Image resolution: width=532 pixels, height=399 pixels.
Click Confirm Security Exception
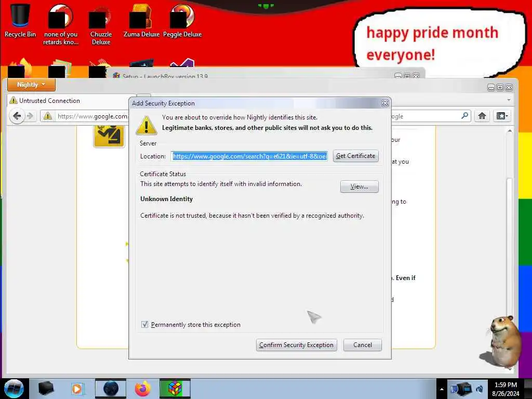click(297, 345)
